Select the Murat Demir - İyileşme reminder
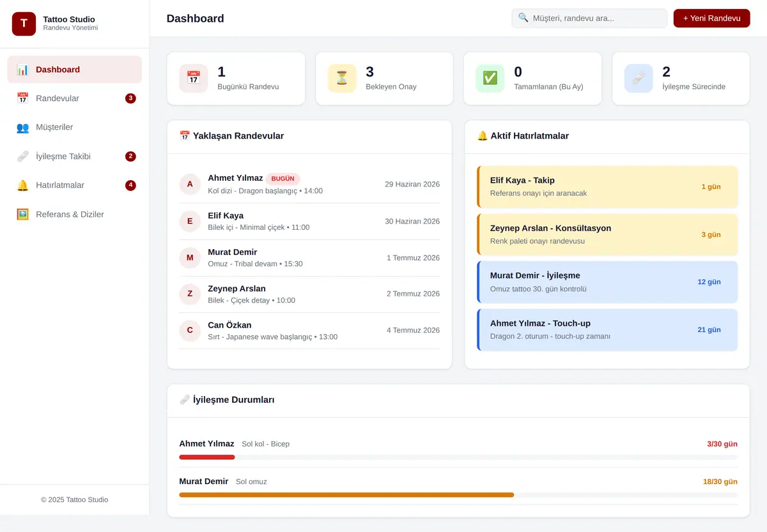 607,282
